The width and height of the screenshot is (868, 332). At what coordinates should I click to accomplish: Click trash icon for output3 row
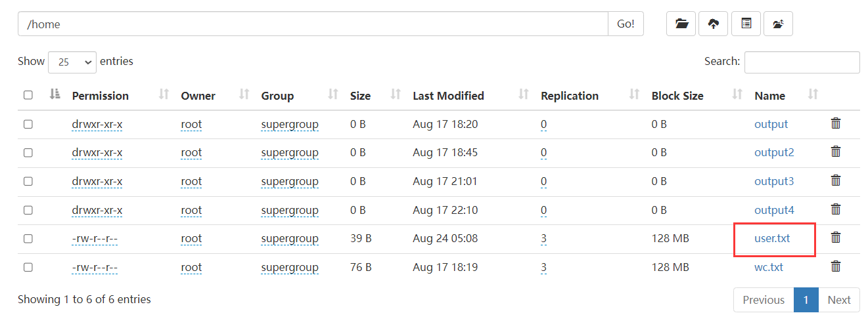click(836, 180)
